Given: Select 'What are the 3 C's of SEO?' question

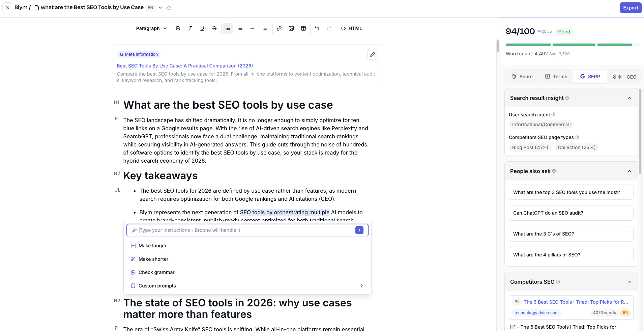Looking at the screenshot, I should point(571,234).
